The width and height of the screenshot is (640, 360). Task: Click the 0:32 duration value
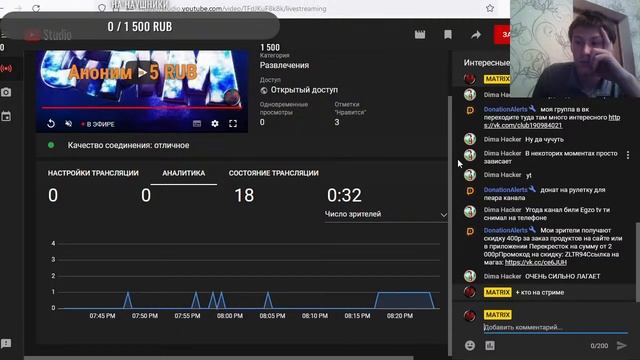coord(344,195)
